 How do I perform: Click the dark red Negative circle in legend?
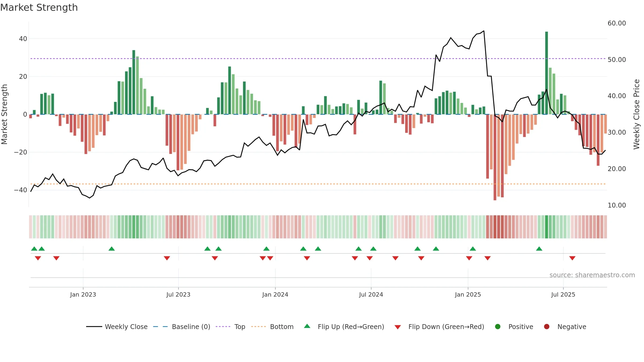click(547, 327)
